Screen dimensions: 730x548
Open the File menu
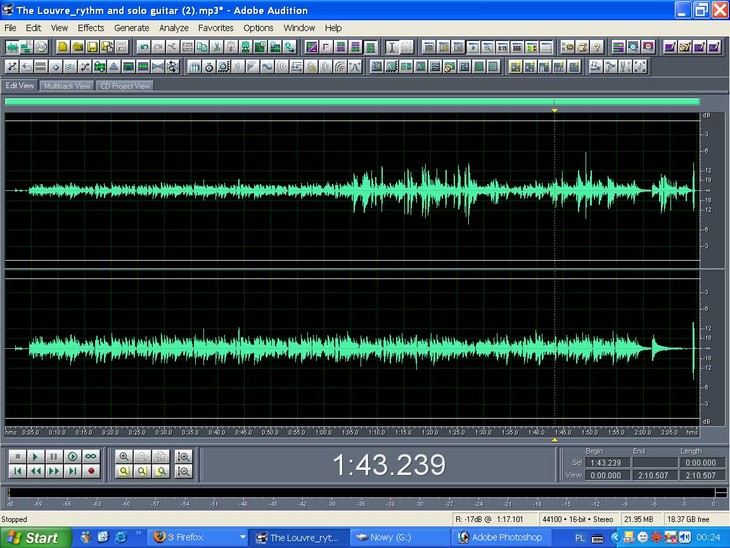click(x=10, y=28)
